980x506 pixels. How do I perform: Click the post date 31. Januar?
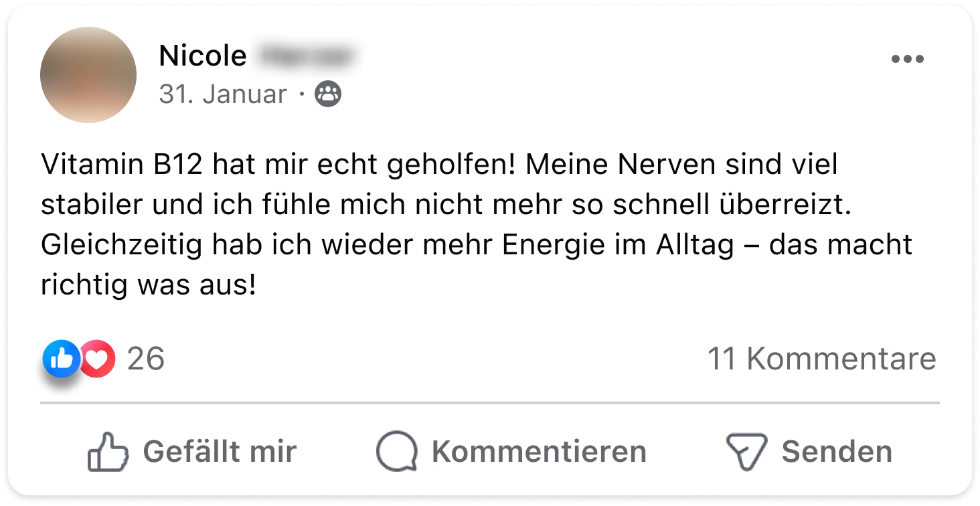(223, 94)
